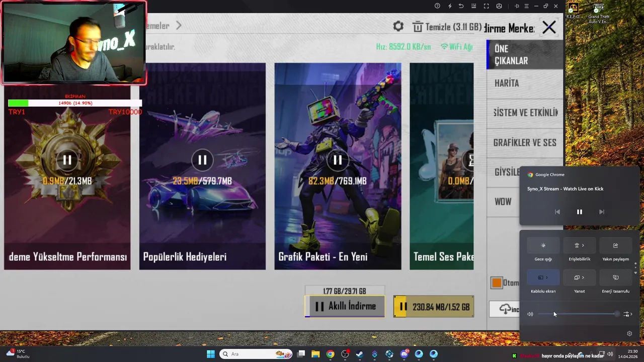This screenshot has width=644, height=362.
Task: Open the help icon in emulator title bar
Action: (437, 6)
